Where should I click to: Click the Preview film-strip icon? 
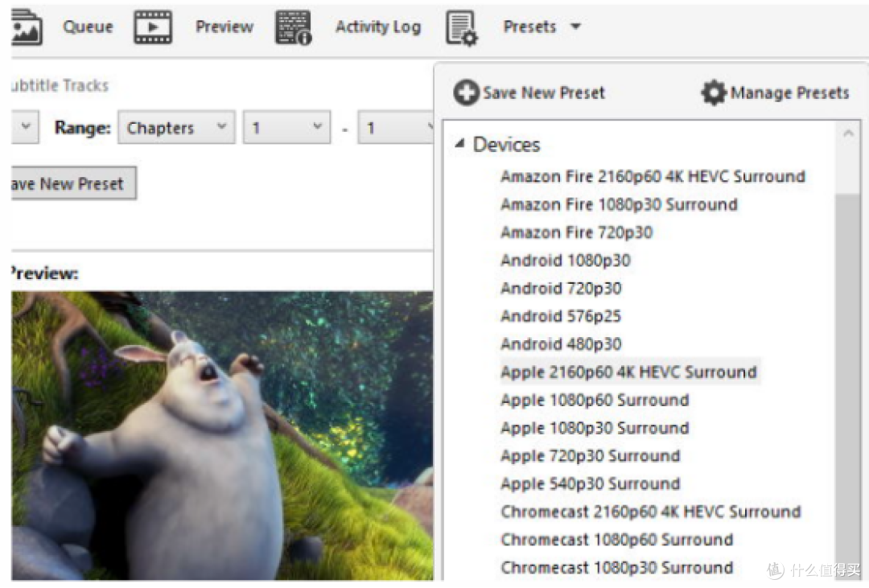click(x=153, y=27)
